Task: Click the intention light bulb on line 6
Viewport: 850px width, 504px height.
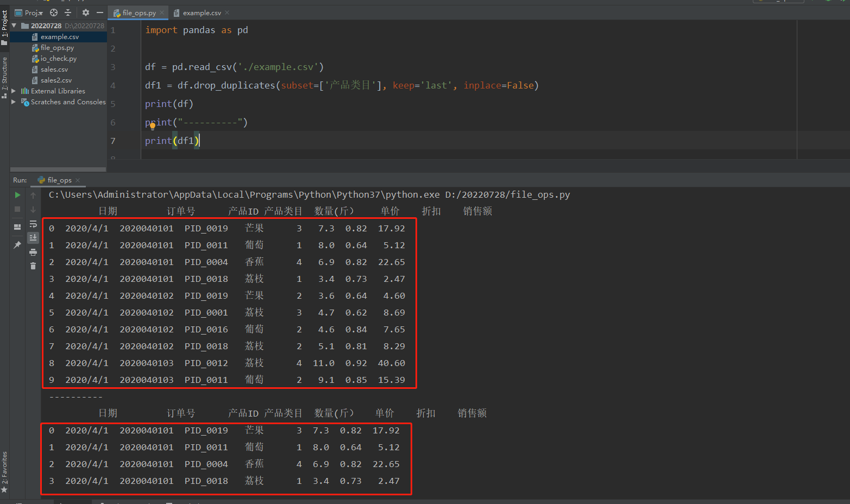Action: (x=153, y=125)
